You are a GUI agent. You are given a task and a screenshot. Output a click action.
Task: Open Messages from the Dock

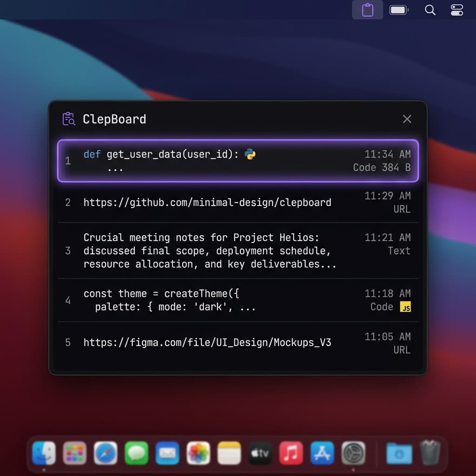click(137, 453)
